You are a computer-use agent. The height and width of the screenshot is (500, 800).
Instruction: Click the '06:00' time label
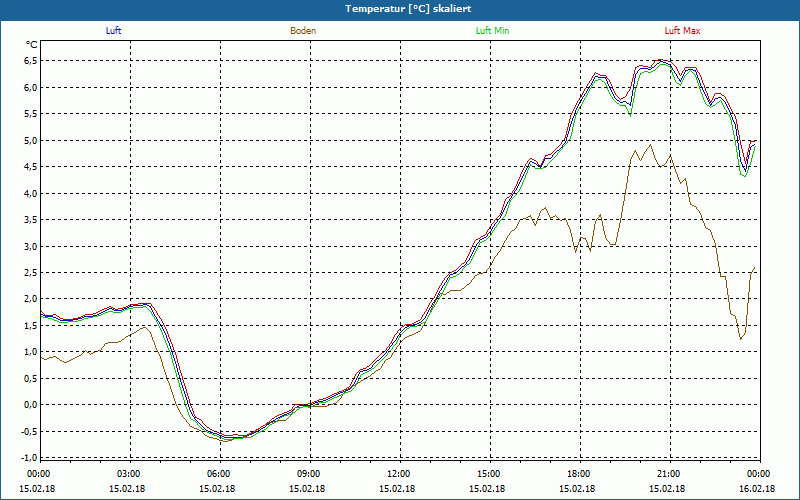(218, 474)
